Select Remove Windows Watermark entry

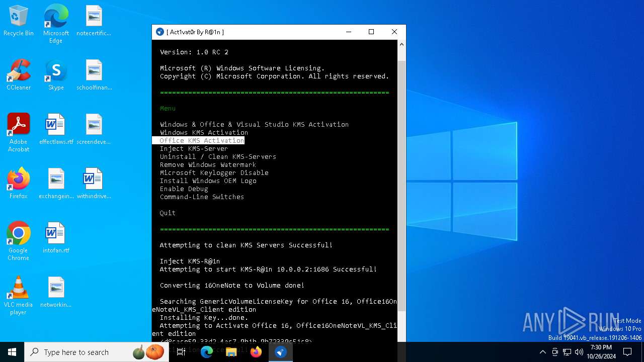[x=208, y=164]
